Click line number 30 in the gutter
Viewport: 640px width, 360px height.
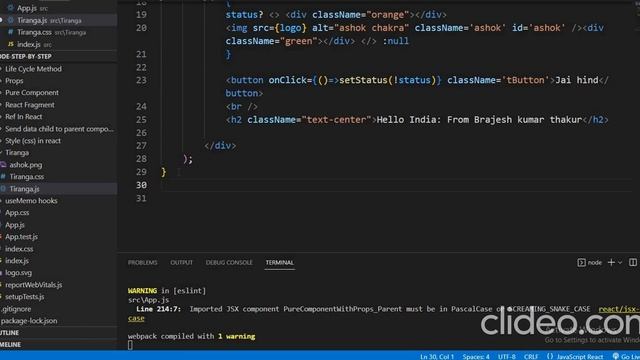coord(141,185)
